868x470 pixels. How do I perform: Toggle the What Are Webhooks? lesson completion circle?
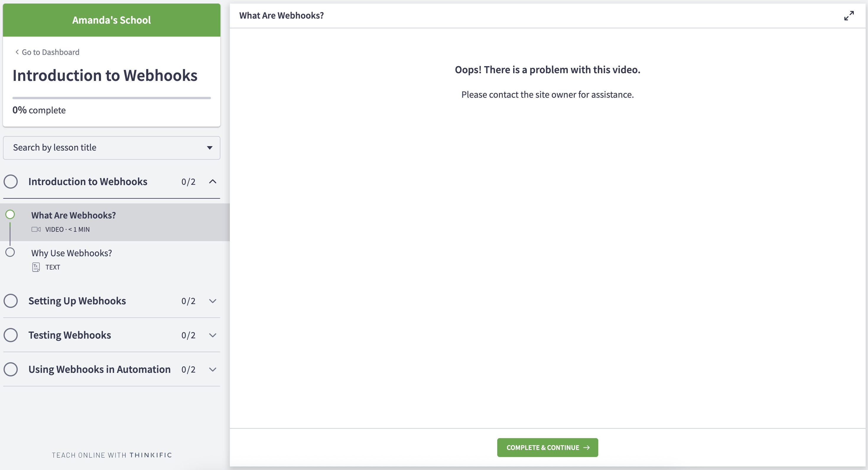(10, 214)
